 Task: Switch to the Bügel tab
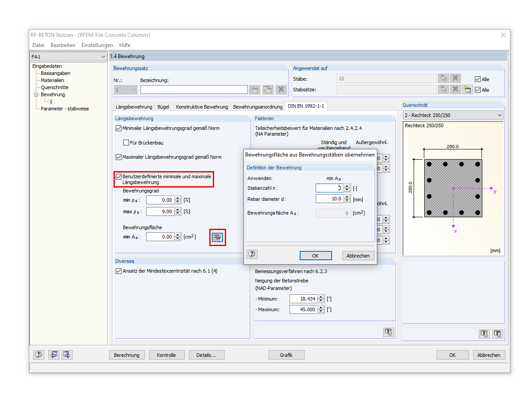point(164,106)
